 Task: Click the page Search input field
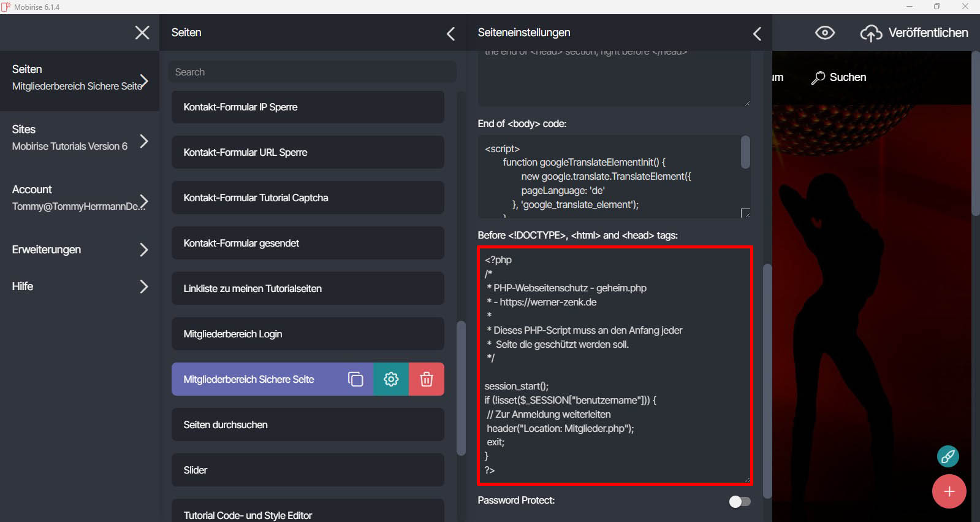point(313,72)
